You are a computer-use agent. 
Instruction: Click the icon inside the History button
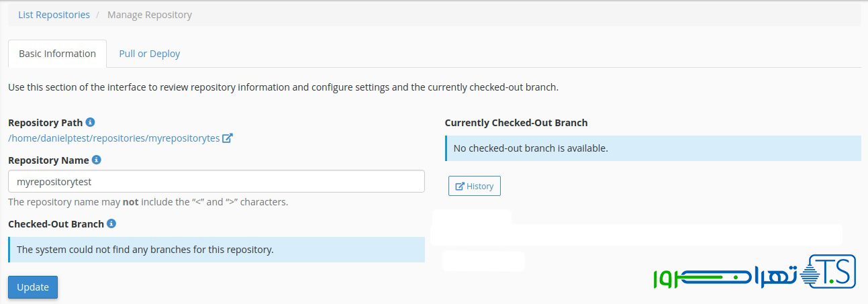tap(460, 186)
